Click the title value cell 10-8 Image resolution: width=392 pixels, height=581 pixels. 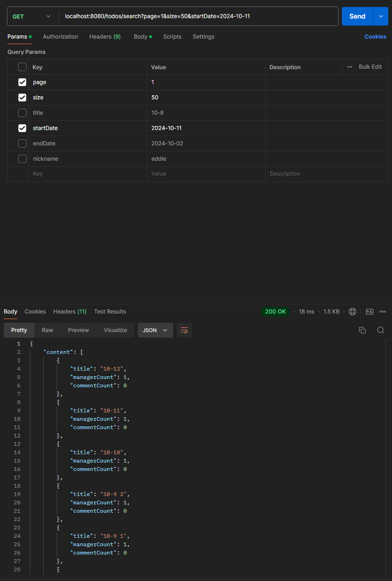pos(206,113)
